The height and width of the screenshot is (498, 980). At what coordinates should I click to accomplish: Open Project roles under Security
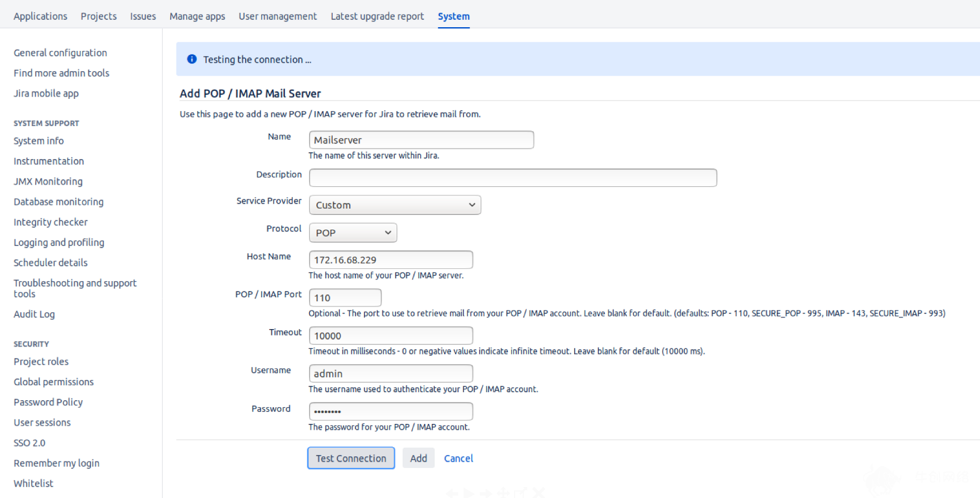click(41, 361)
